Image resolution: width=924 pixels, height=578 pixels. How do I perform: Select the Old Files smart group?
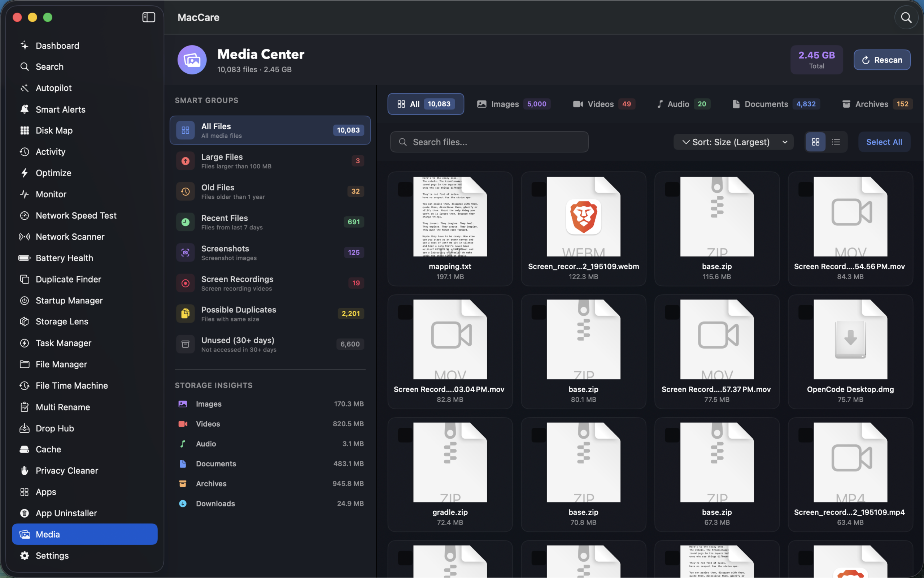click(270, 191)
